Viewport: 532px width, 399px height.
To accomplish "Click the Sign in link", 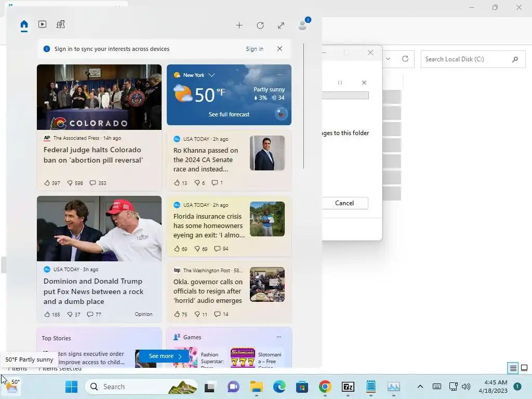I will [255, 49].
